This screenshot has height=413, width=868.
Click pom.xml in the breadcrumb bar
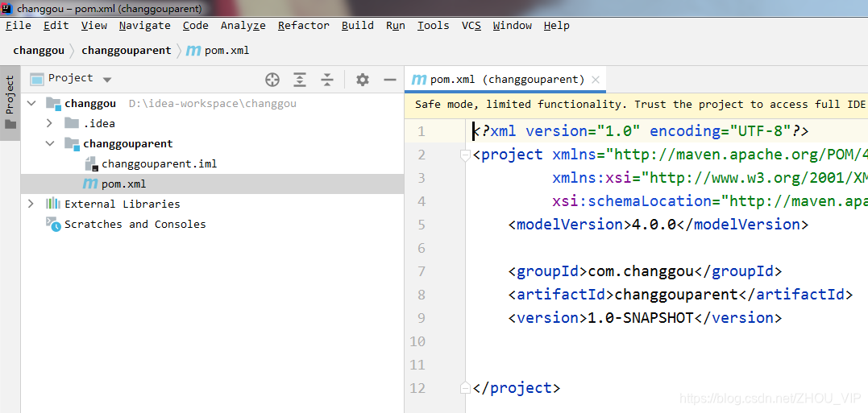pyautogui.click(x=227, y=50)
